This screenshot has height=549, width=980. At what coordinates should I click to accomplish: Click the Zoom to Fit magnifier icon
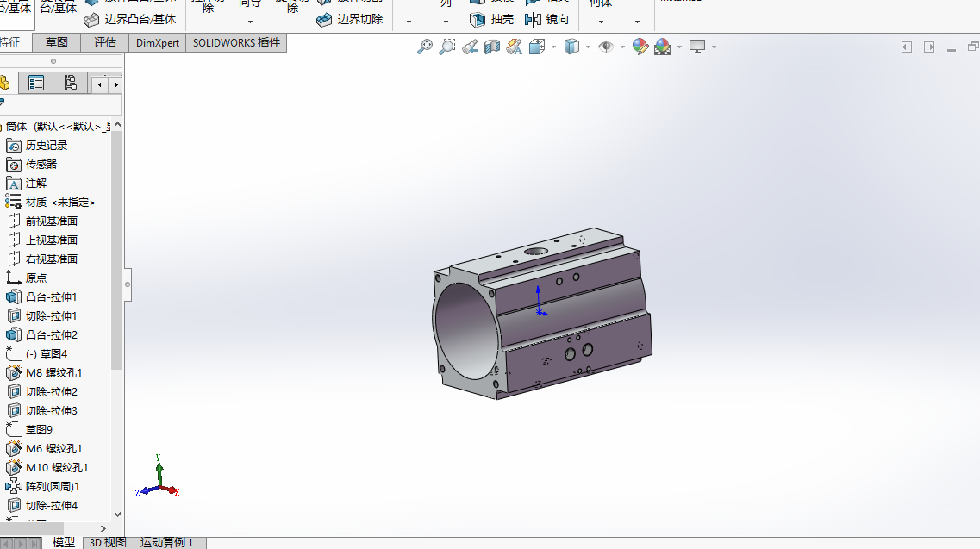tap(424, 47)
